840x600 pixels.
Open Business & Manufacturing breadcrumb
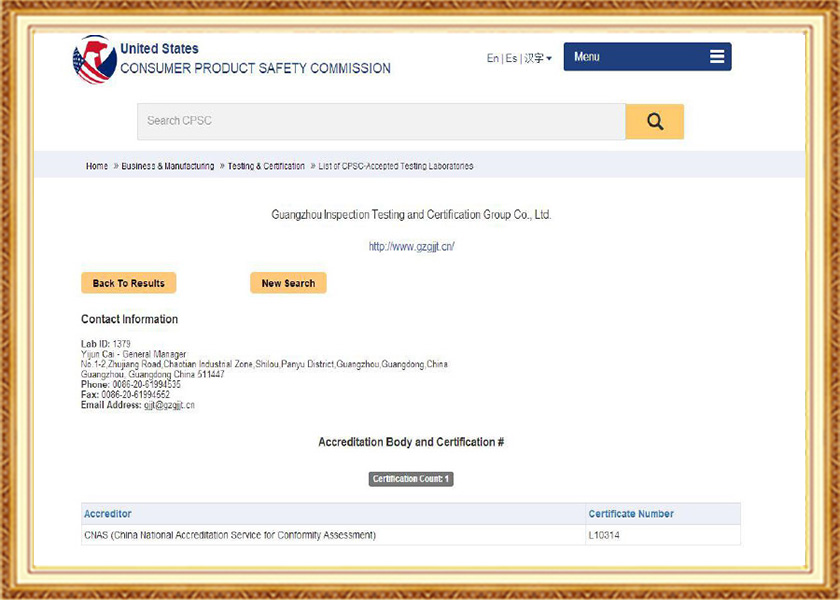[168, 166]
